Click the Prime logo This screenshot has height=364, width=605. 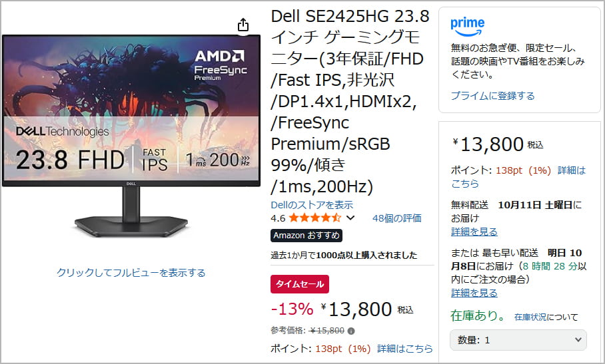coord(467,25)
